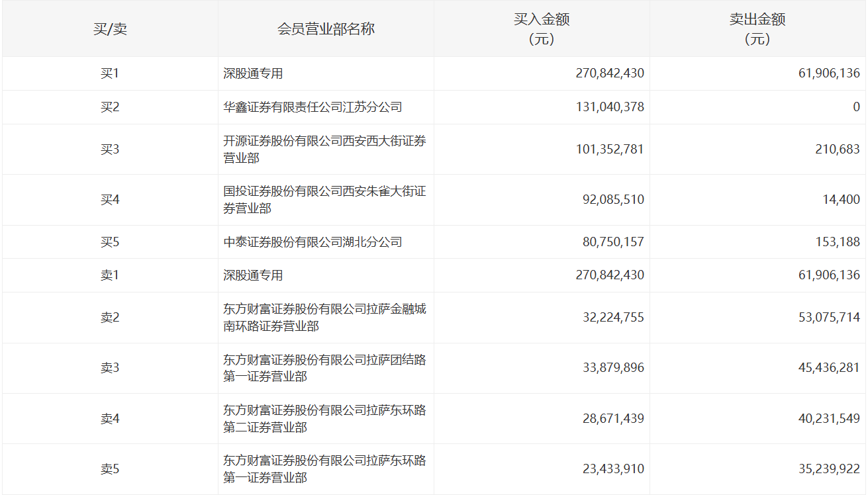
Task: Click 270,842,430 in the 买1 row
Action: click(610, 73)
